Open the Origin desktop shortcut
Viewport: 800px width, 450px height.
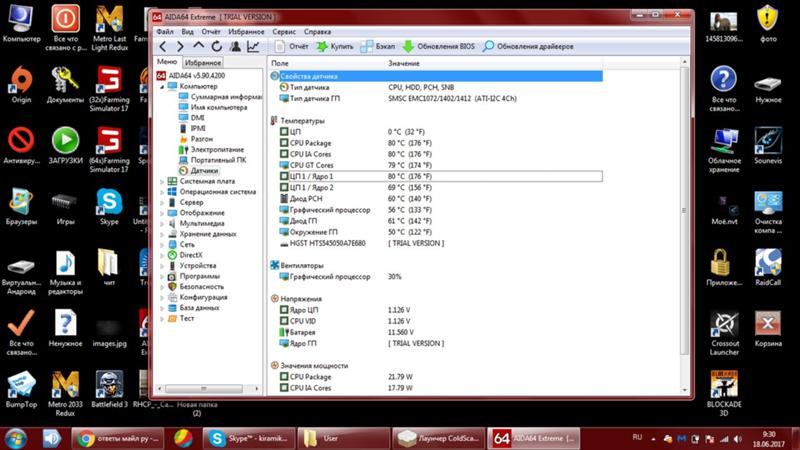[21, 85]
